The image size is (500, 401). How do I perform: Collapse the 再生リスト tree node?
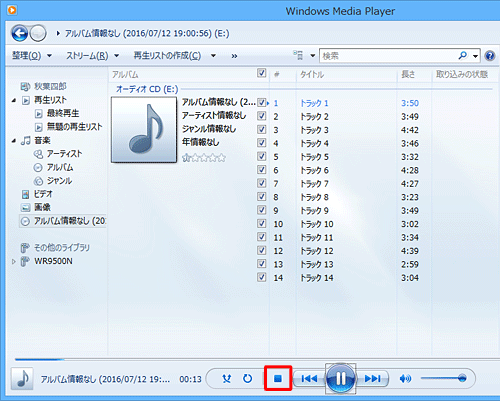coord(14,100)
